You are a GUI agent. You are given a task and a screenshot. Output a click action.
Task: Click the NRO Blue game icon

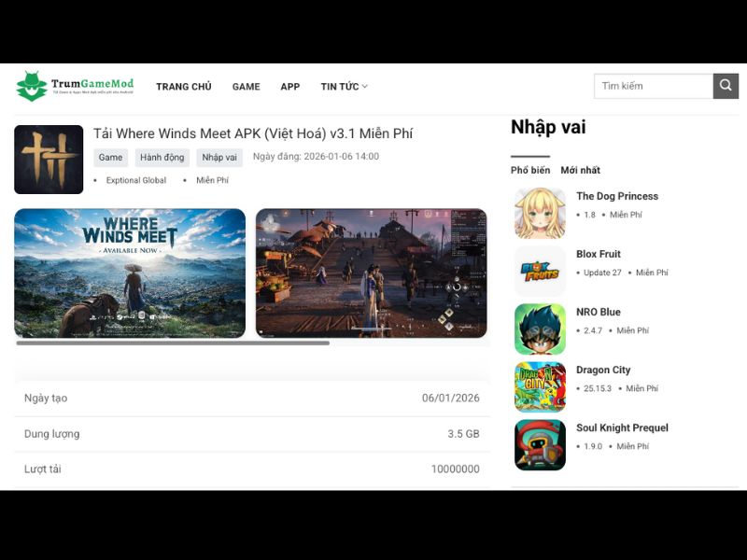[x=541, y=329]
